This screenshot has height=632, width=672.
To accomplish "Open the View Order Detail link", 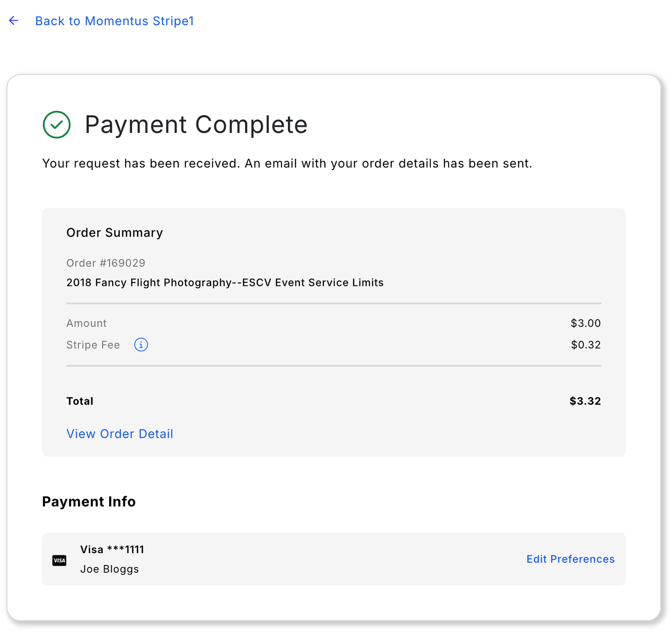I will pos(120,434).
